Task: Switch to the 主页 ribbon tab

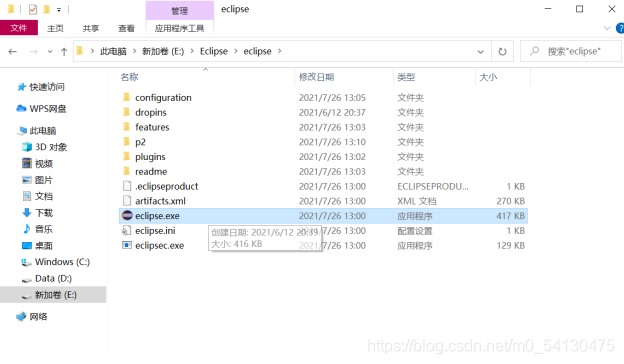Action: tap(55, 28)
